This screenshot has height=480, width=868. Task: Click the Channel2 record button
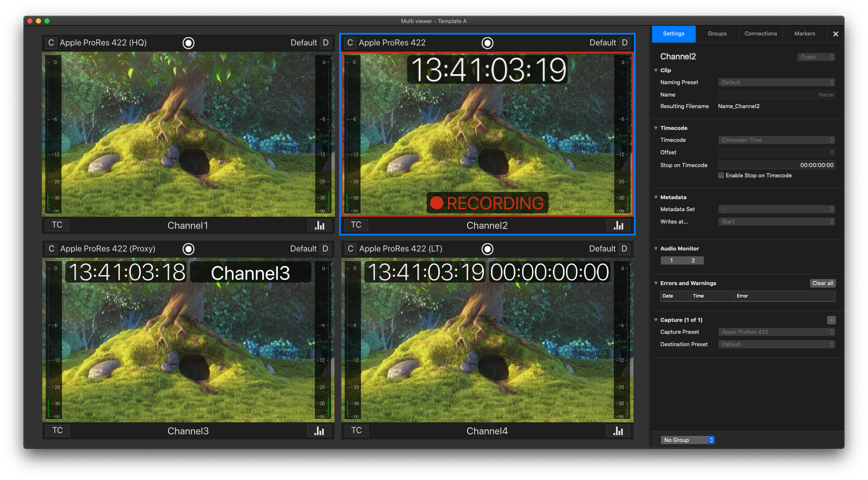pyautogui.click(x=487, y=43)
